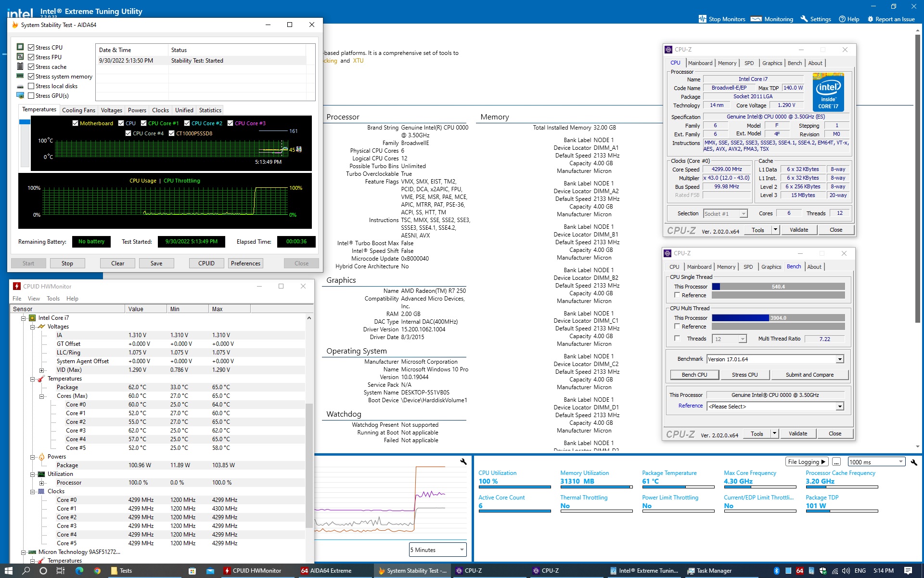
Task: Click Bluetooth icon in system tray
Action: [776, 571]
